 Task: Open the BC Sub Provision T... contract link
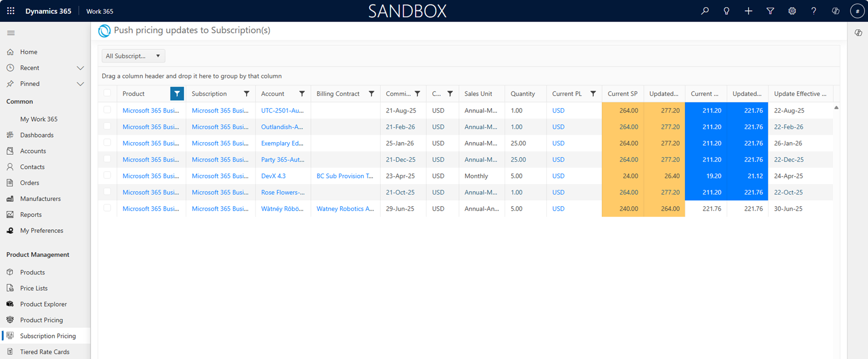(345, 176)
